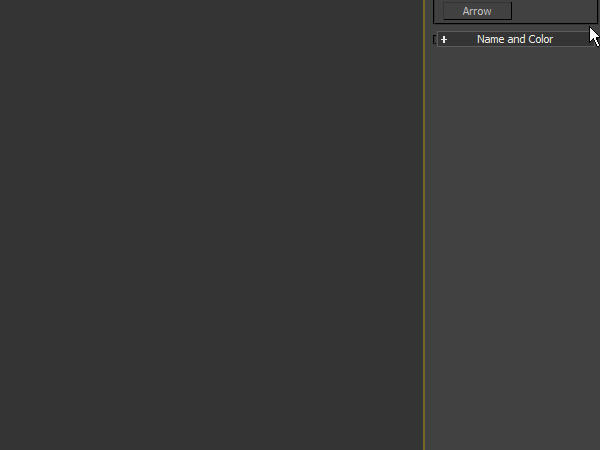Image resolution: width=600 pixels, height=450 pixels.
Task: Click the bottom of the command panel
Action: [x=512, y=438]
